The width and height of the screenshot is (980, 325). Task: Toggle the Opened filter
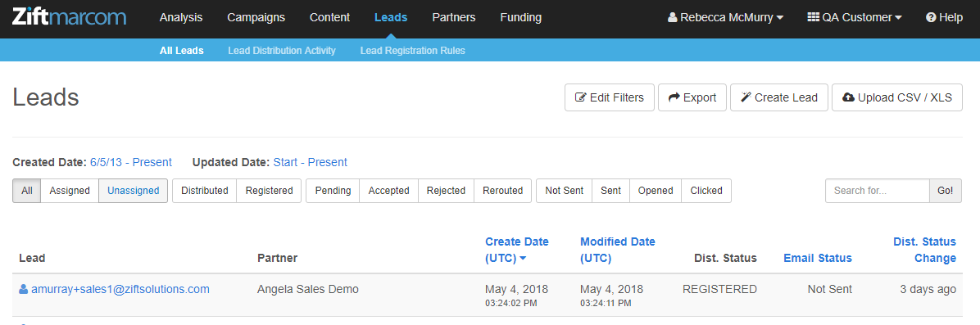point(656,191)
